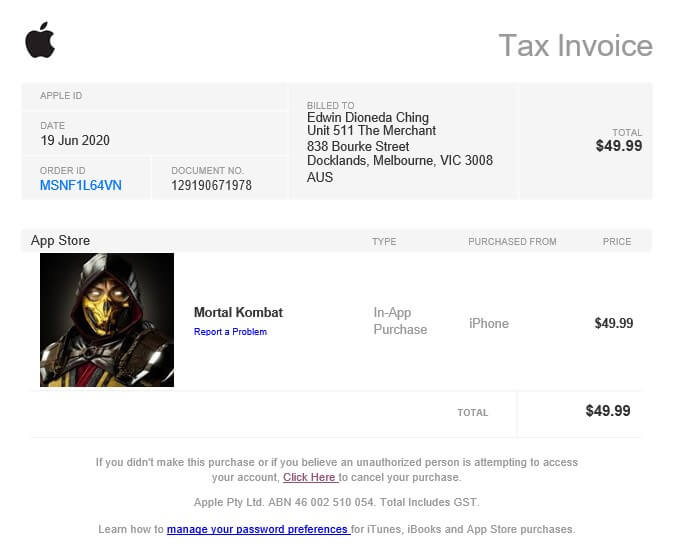Open order ID MSNF1L64VN link
This screenshot has height=556, width=674.
click(x=81, y=185)
